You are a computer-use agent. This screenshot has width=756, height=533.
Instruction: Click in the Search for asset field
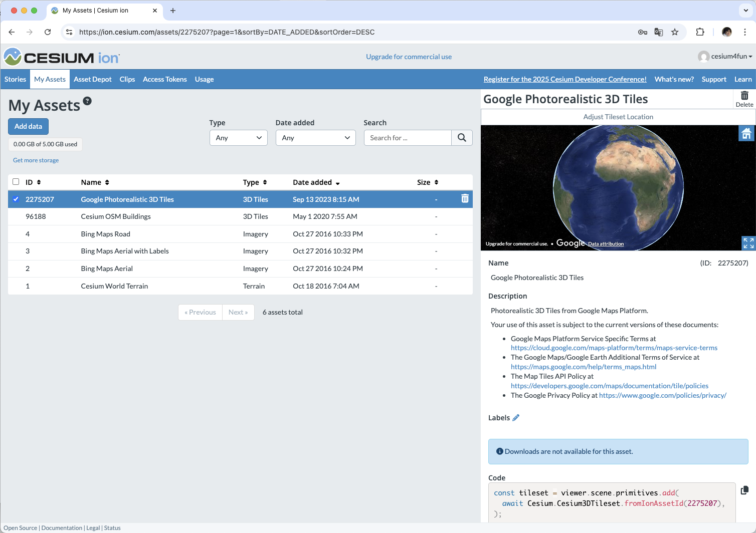[408, 138]
